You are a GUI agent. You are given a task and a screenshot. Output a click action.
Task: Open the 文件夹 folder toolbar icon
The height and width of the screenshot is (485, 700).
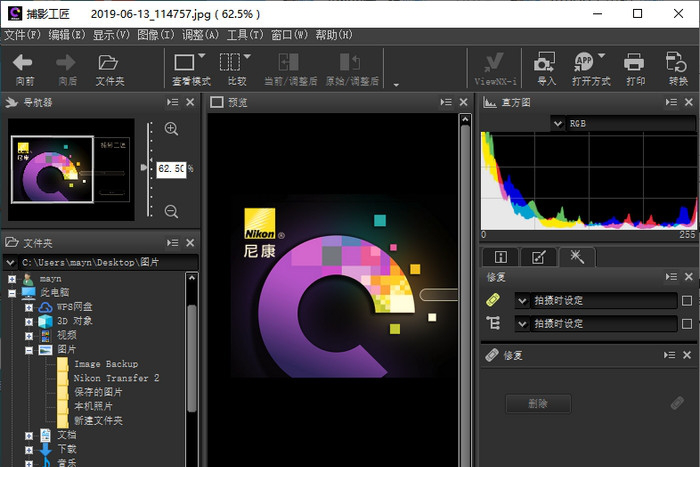tap(109, 63)
